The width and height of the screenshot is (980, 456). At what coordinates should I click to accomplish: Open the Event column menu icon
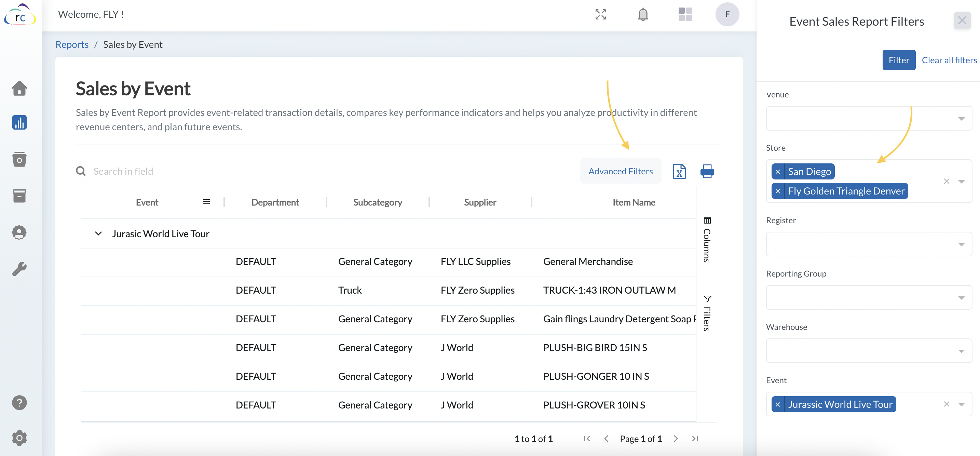click(206, 202)
